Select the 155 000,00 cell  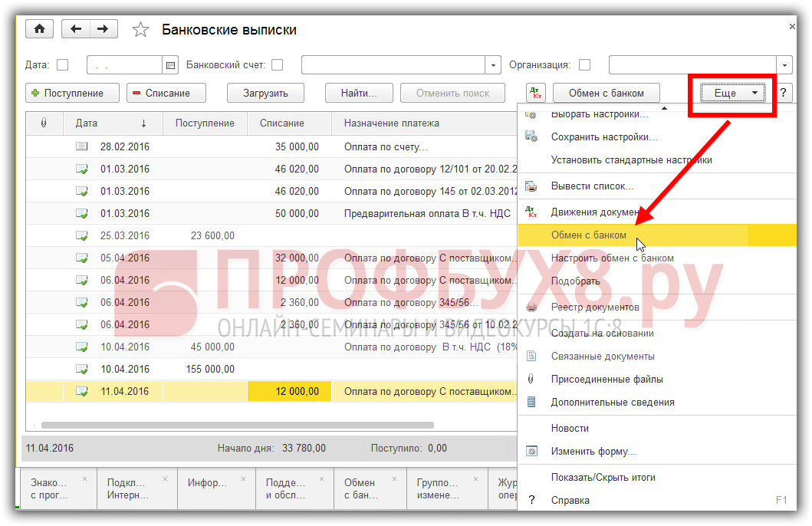point(205,369)
